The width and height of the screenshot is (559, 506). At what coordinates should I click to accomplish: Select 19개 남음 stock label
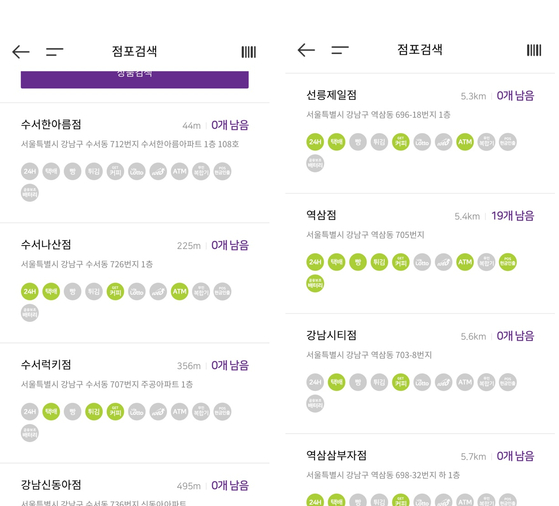pyautogui.click(x=513, y=216)
